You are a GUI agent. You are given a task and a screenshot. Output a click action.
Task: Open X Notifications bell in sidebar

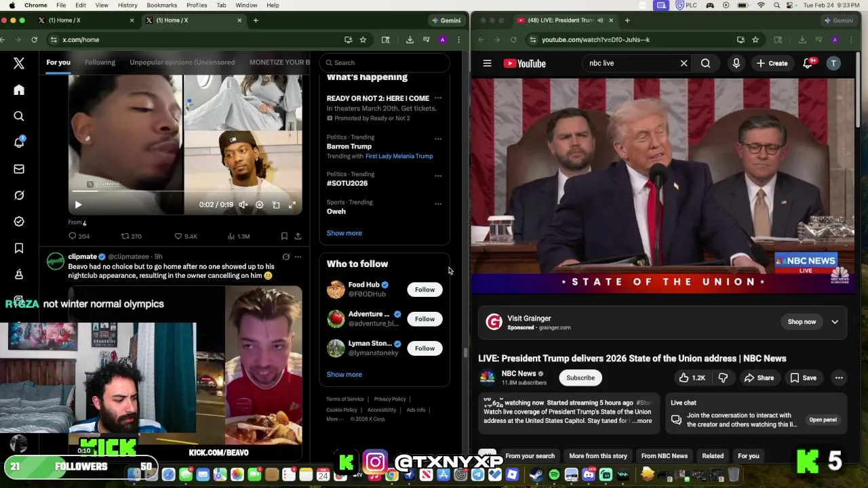point(19,142)
